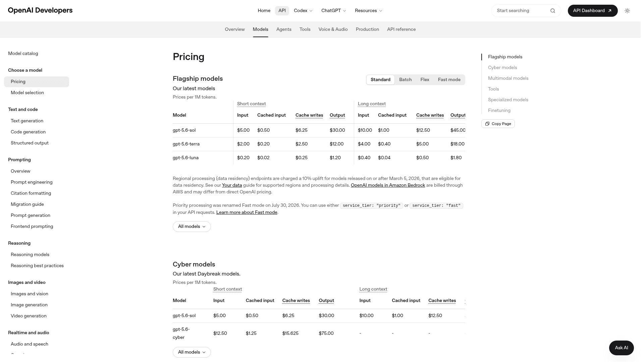Image resolution: width=644 pixels, height=362 pixels.
Task: Open Model catalog in sidebar
Action: 23,54
